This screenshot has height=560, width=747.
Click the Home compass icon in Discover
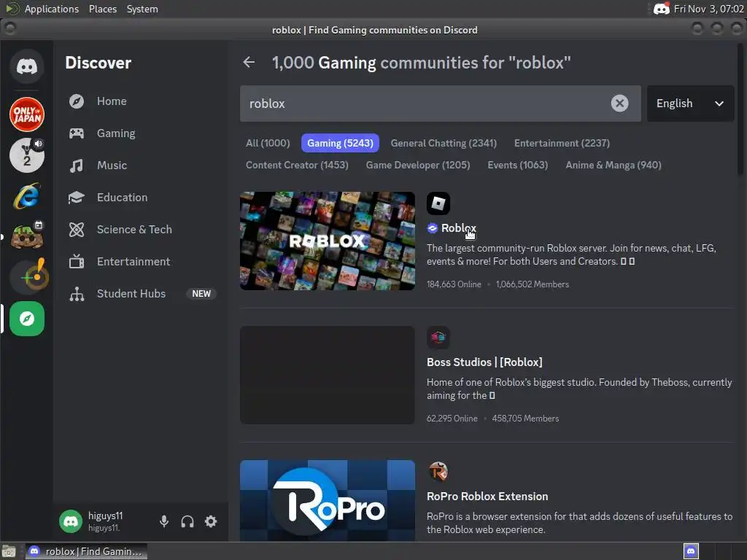click(x=76, y=101)
